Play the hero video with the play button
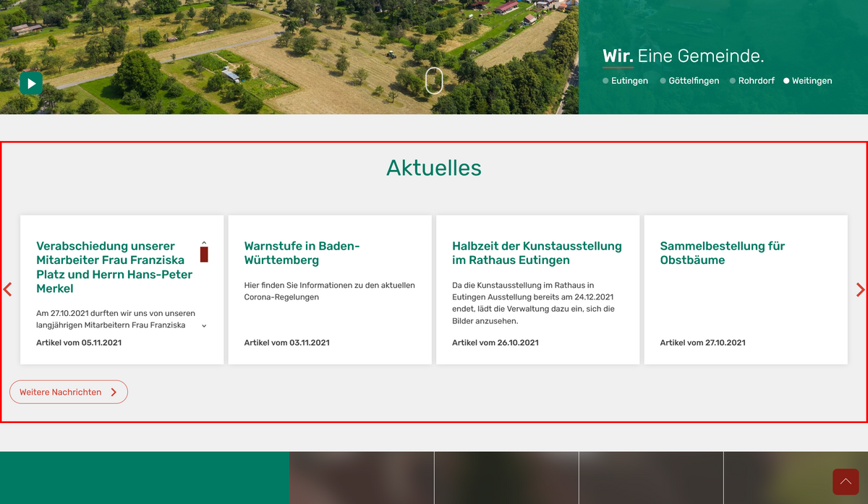The width and height of the screenshot is (868, 504). pyautogui.click(x=31, y=83)
